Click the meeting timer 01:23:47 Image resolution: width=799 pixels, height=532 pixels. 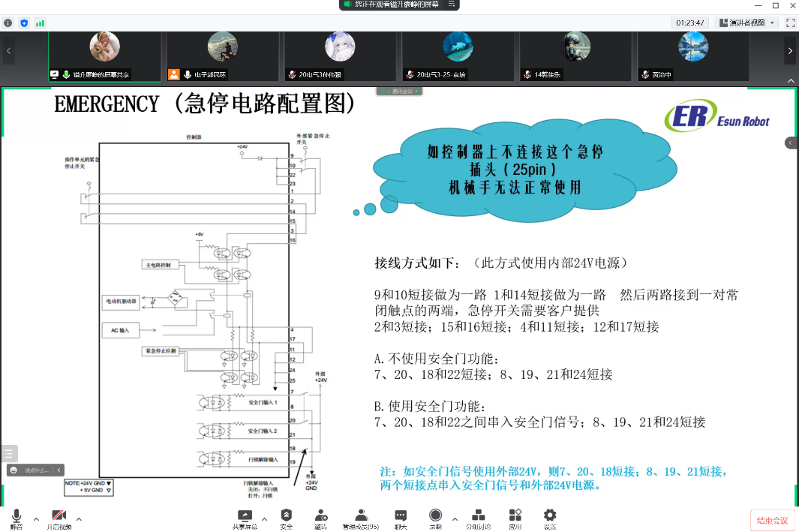[x=690, y=23]
